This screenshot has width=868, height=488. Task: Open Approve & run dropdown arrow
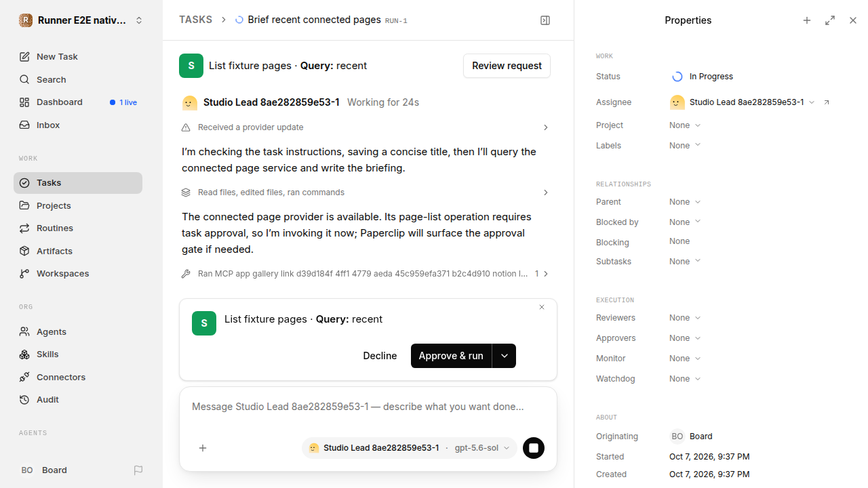pos(504,356)
